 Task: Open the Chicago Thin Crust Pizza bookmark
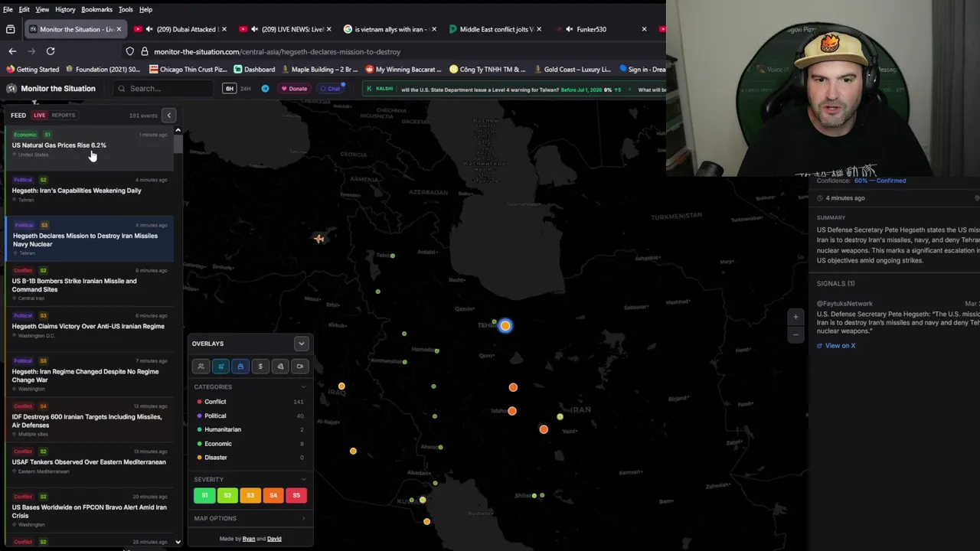[x=188, y=69]
